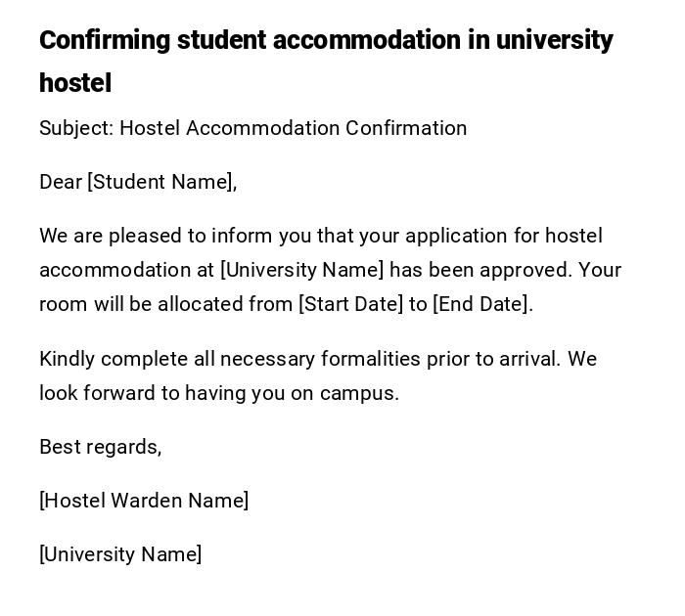Click "look forward to having you on campus"

click(219, 393)
